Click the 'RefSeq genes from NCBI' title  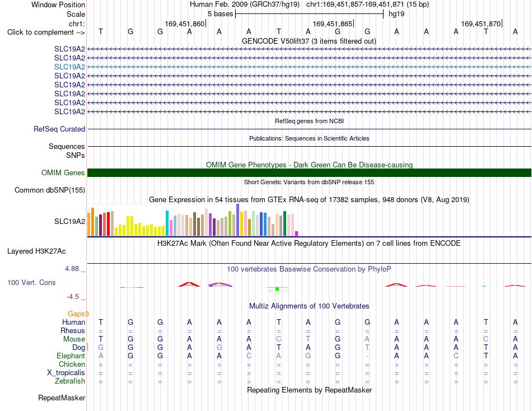click(309, 121)
